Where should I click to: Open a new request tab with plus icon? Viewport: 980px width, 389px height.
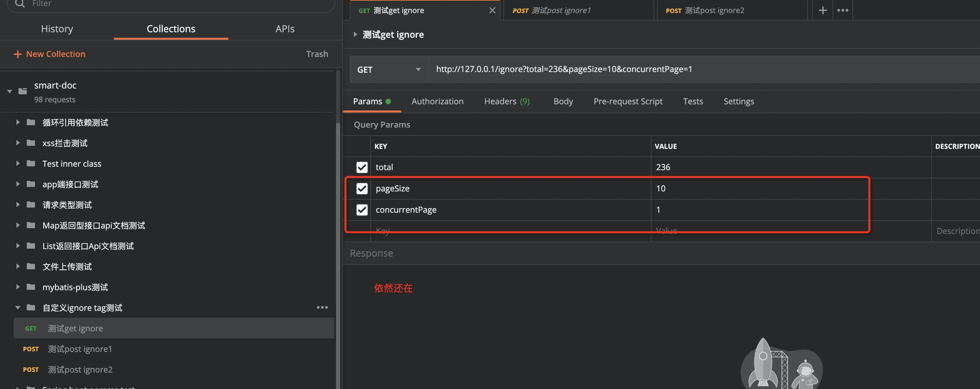[x=823, y=10]
